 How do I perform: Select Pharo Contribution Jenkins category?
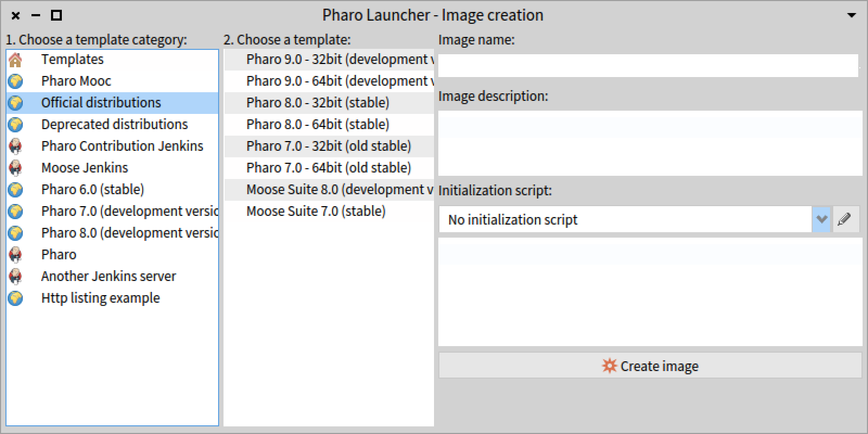(x=112, y=146)
